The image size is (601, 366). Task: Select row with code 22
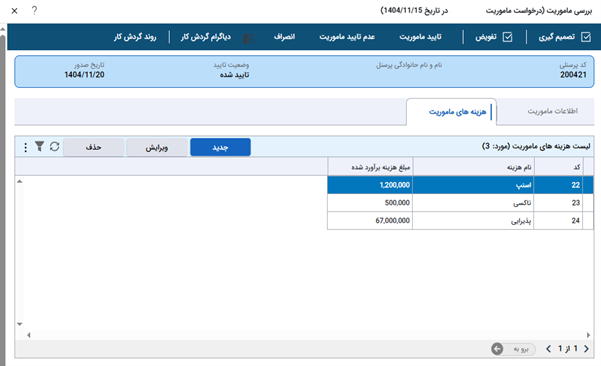pyautogui.click(x=460, y=185)
